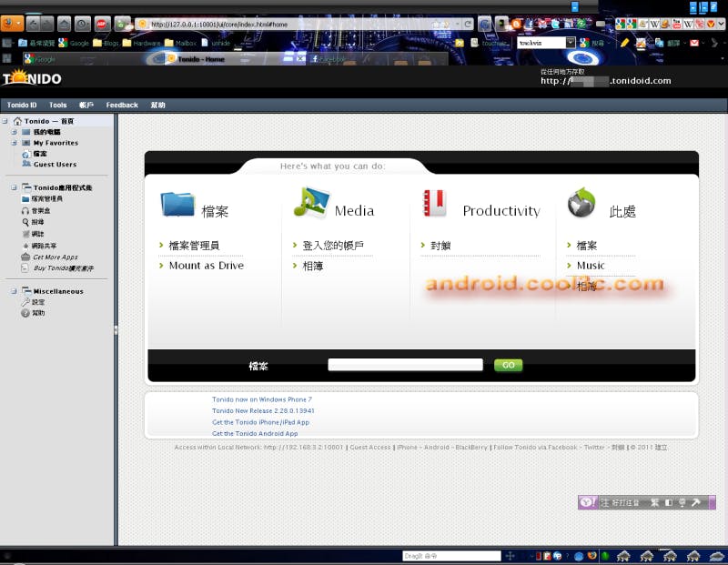The image size is (728, 565).
Task: Open the toolbar search box dropdown arrow
Action: tap(571, 43)
